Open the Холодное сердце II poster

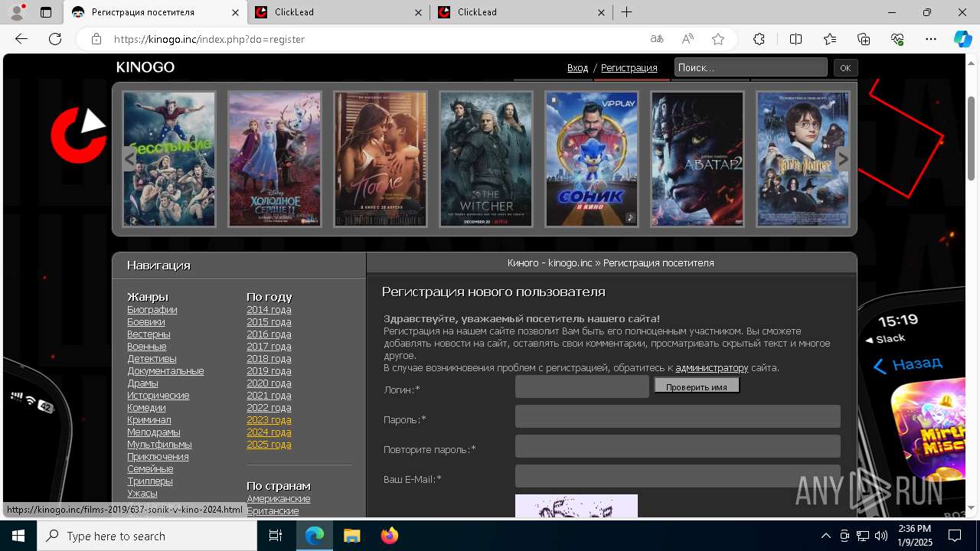click(275, 159)
